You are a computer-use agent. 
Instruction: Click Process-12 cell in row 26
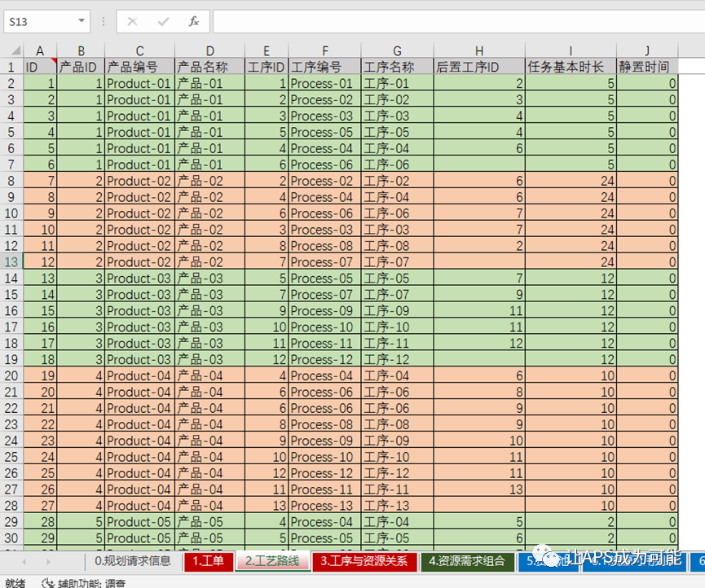pyautogui.click(x=325, y=473)
